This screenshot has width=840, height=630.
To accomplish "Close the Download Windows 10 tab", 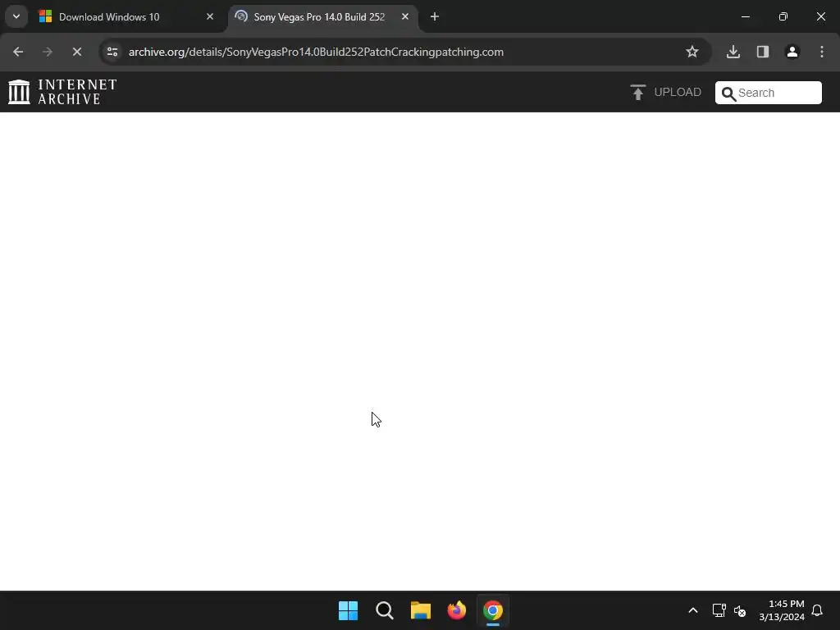I will (x=210, y=16).
